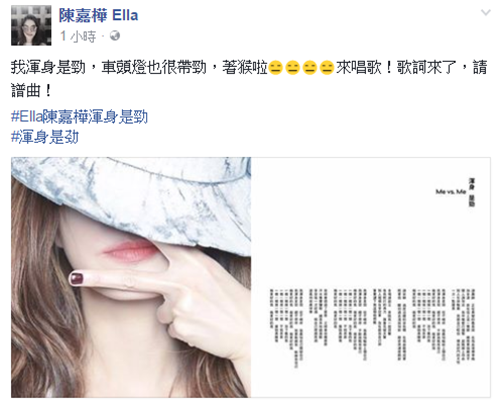Click the block of vertical lyric columns
The height and width of the screenshot is (400, 500).
pyautogui.click(x=373, y=328)
